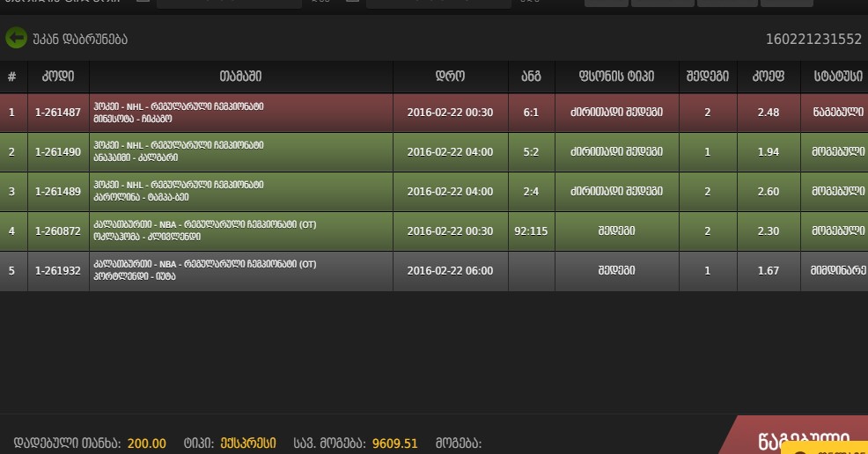Click the 6:1 score cell
This screenshot has height=454, width=868.
pyautogui.click(x=531, y=113)
